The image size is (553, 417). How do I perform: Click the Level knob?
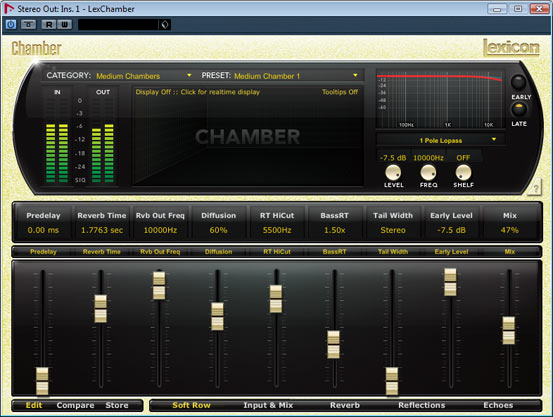coord(393,173)
